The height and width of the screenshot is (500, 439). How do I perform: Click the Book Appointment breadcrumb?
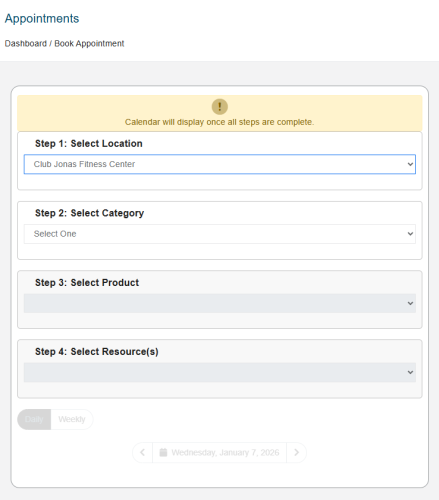click(x=89, y=44)
